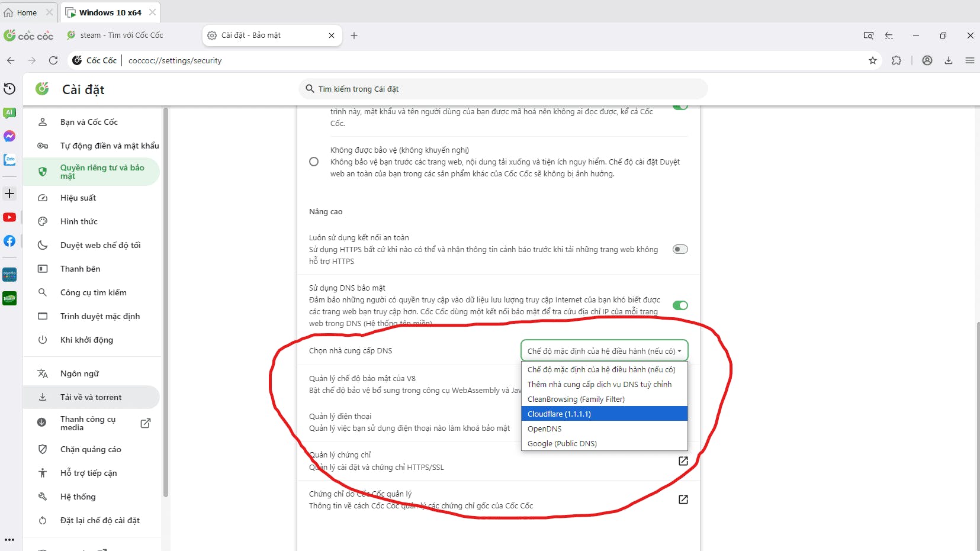Collapse the Chọn nhà cung cấp DNS dropdown

(605, 351)
